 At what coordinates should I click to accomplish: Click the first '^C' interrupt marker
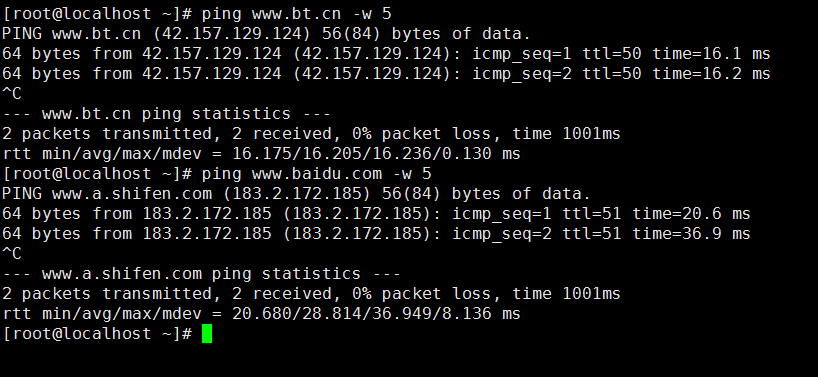pyautogui.click(x=12, y=94)
